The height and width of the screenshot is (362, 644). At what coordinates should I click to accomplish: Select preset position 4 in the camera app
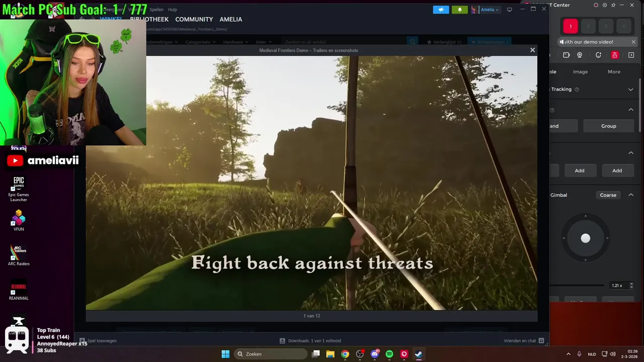coord(624,26)
